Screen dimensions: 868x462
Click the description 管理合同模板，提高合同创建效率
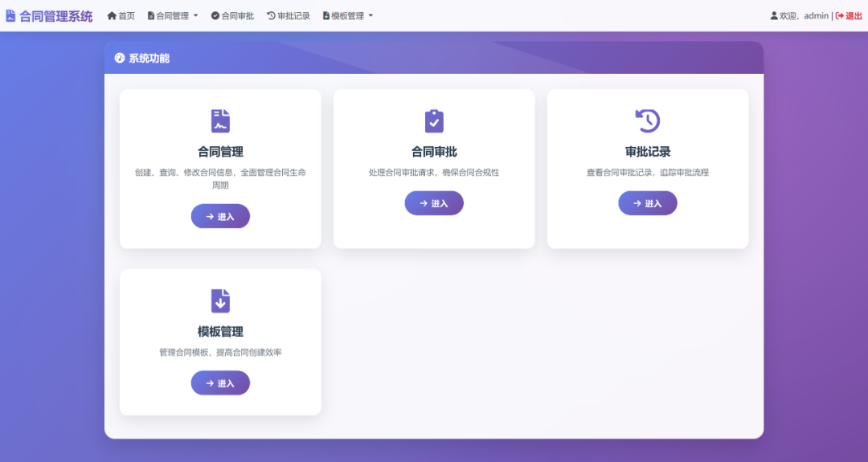[220, 352]
